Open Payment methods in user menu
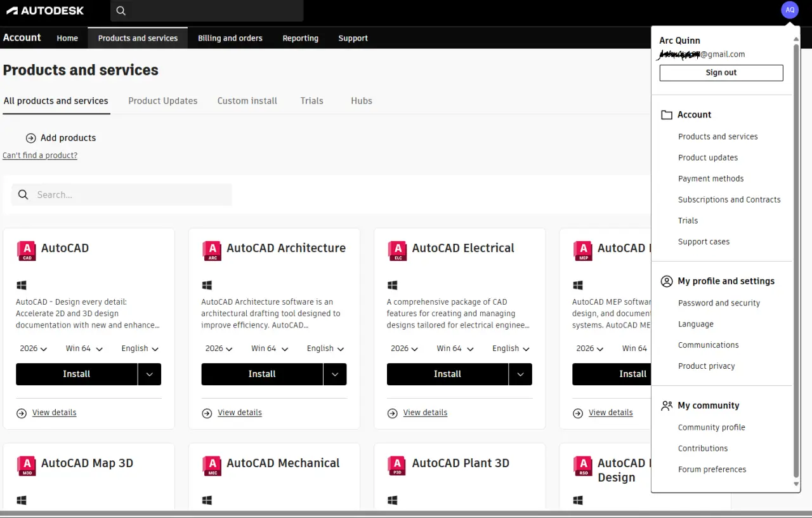The width and height of the screenshot is (812, 518). pos(710,179)
